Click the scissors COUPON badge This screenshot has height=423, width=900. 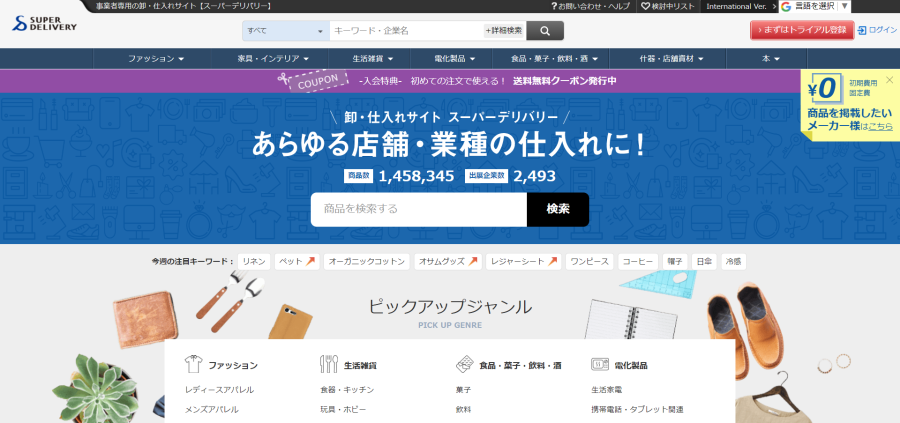click(313, 81)
